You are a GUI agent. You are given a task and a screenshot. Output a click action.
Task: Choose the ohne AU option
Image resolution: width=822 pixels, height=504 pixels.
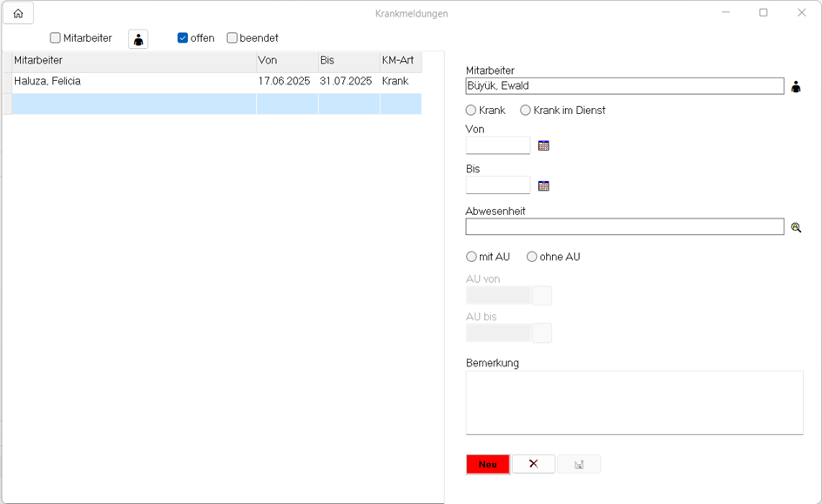(532, 257)
